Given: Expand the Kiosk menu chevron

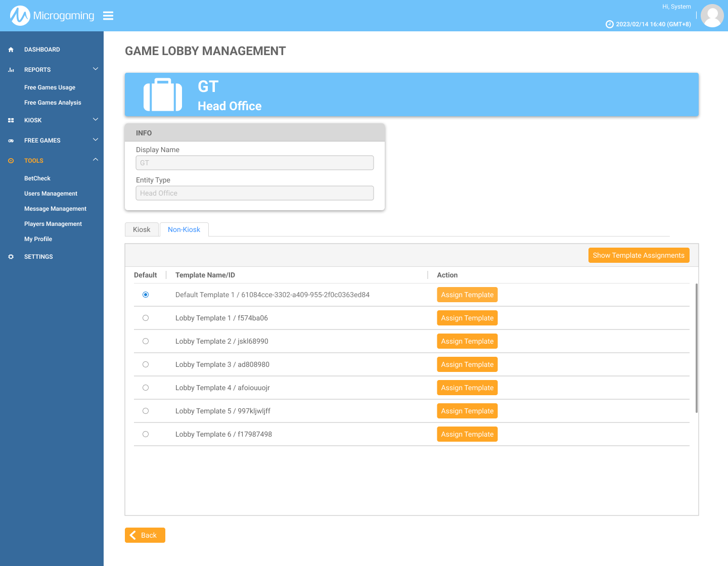Looking at the screenshot, I should tap(96, 120).
